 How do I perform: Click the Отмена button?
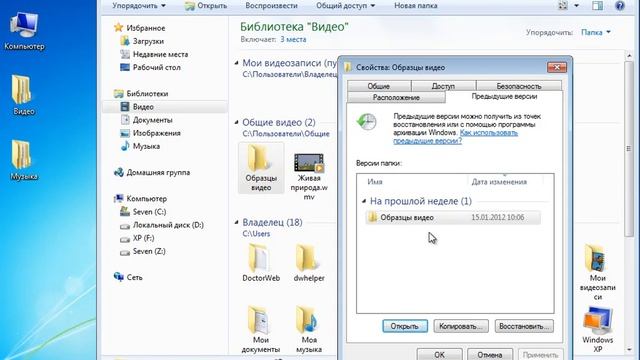coord(490,354)
